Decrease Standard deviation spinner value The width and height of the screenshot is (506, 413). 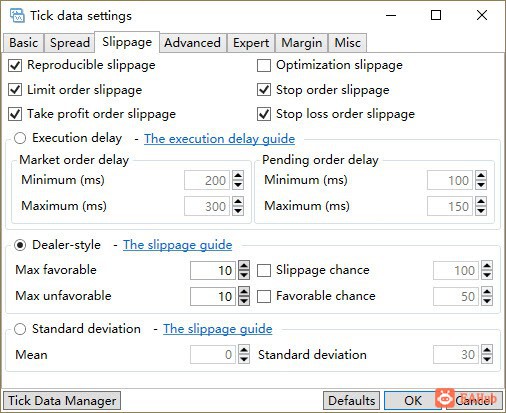(x=487, y=359)
